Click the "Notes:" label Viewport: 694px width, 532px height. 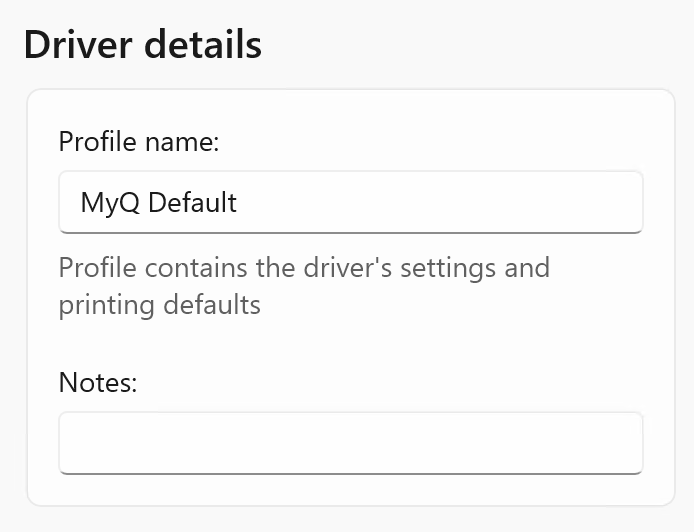pyautogui.click(x=97, y=381)
